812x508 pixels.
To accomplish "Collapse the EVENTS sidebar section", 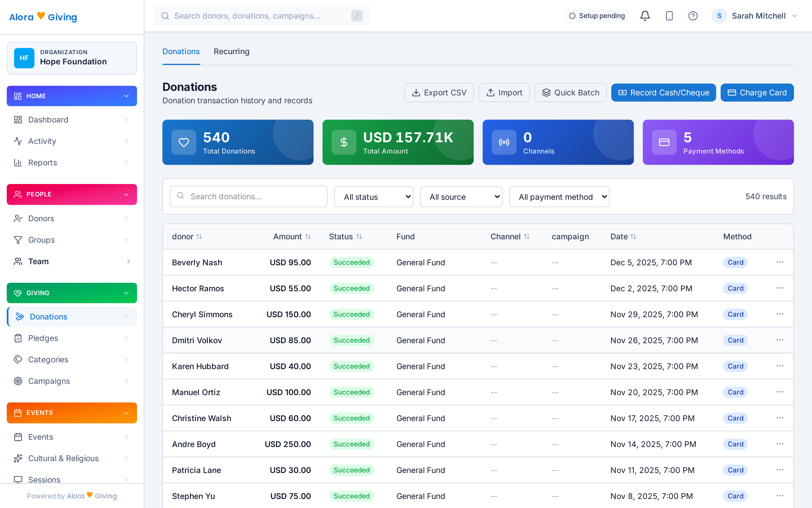I will (x=72, y=413).
